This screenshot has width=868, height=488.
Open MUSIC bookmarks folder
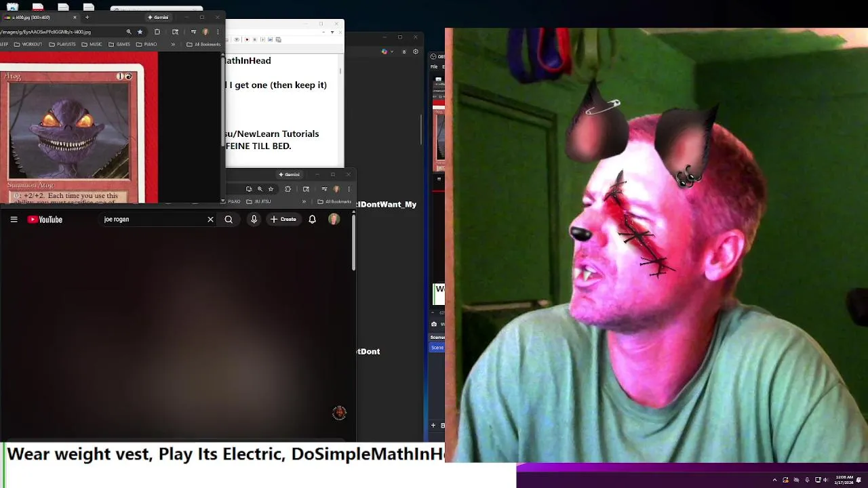[x=92, y=44]
